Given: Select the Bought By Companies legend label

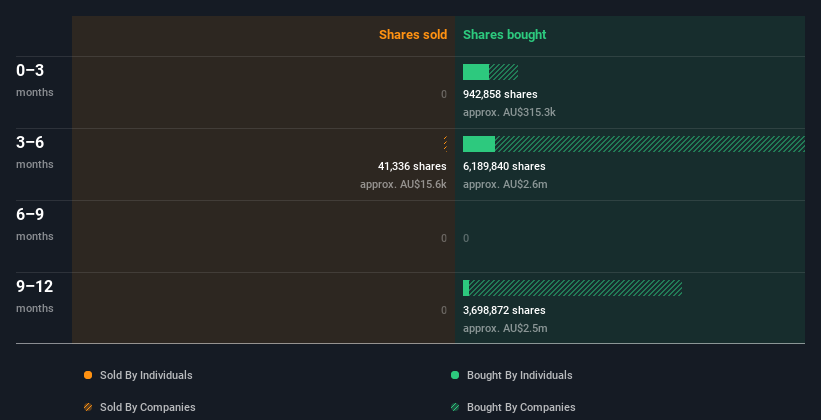Looking at the screenshot, I should click(x=521, y=407).
